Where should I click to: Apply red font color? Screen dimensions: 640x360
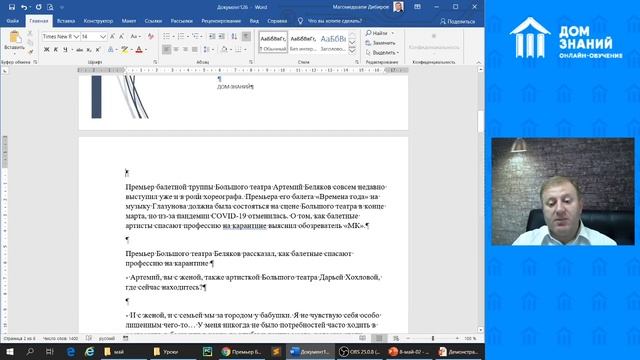tap(139, 49)
